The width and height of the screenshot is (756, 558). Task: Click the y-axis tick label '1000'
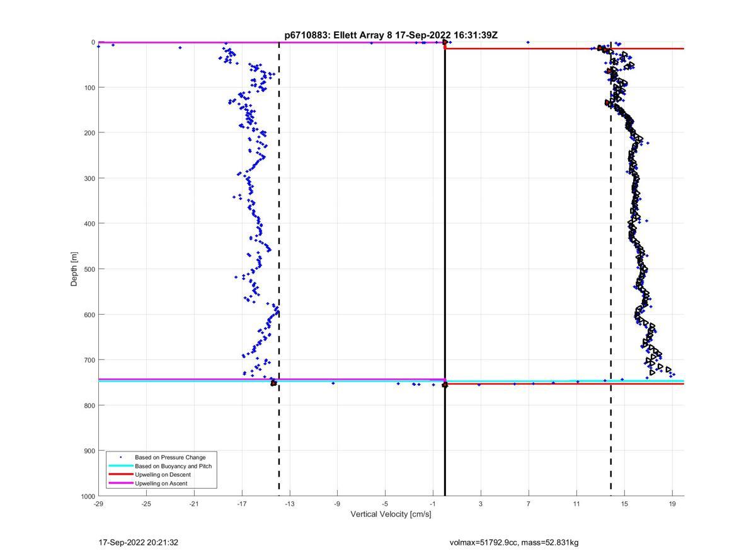[x=88, y=496]
